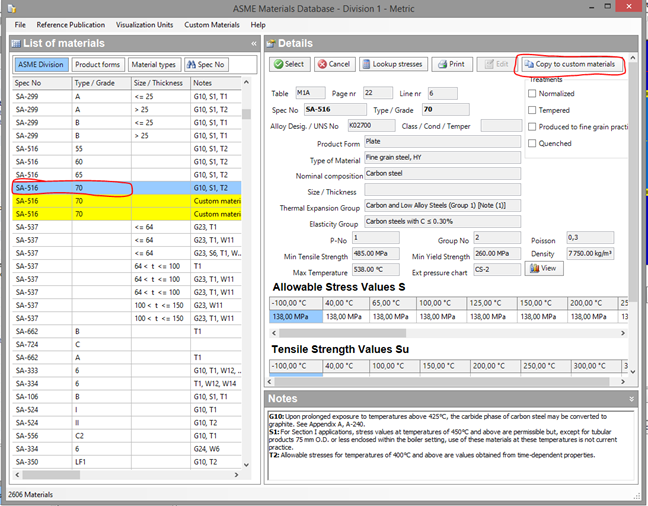Switch to ASME Division tab

[41, 64]
